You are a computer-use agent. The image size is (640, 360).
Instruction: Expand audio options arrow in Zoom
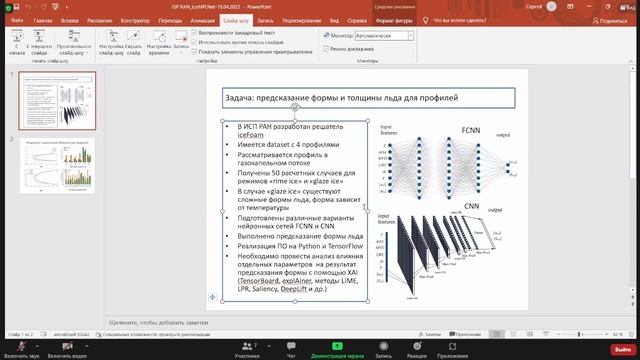coord(37,346)
